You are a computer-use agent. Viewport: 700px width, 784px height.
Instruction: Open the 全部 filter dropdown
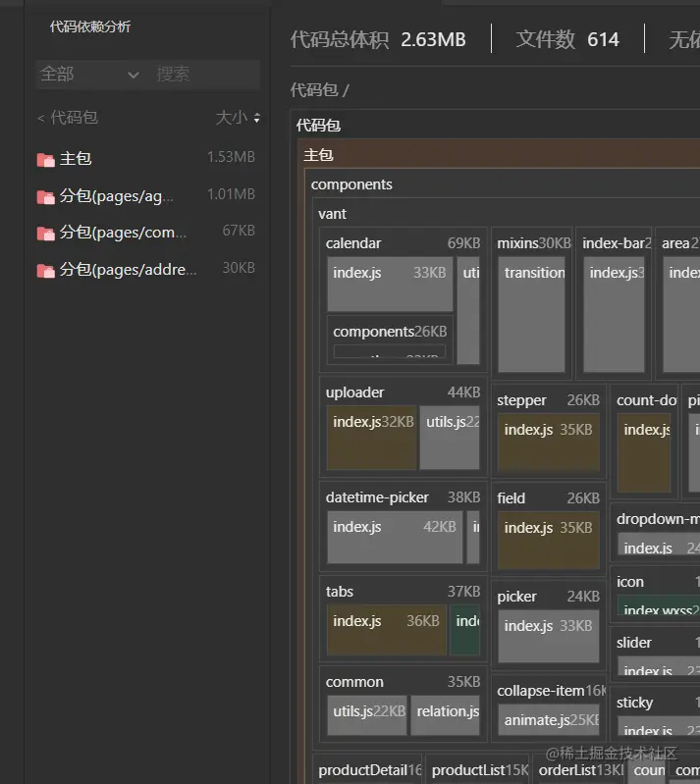click(x=89, y=75)
